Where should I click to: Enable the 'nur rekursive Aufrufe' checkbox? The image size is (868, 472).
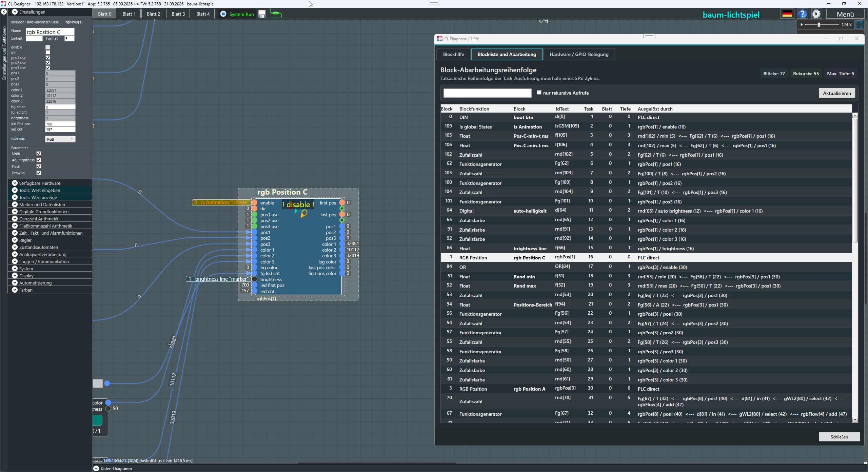tap(539, 93)
